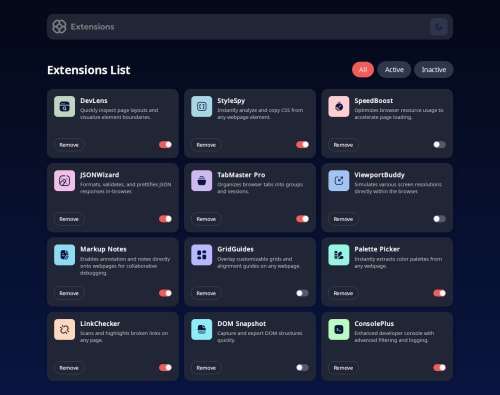Click the ConsolePlus title text
The height and width of the screenshot is (395, 500).
pyautogui.click(x=374, y=324)
